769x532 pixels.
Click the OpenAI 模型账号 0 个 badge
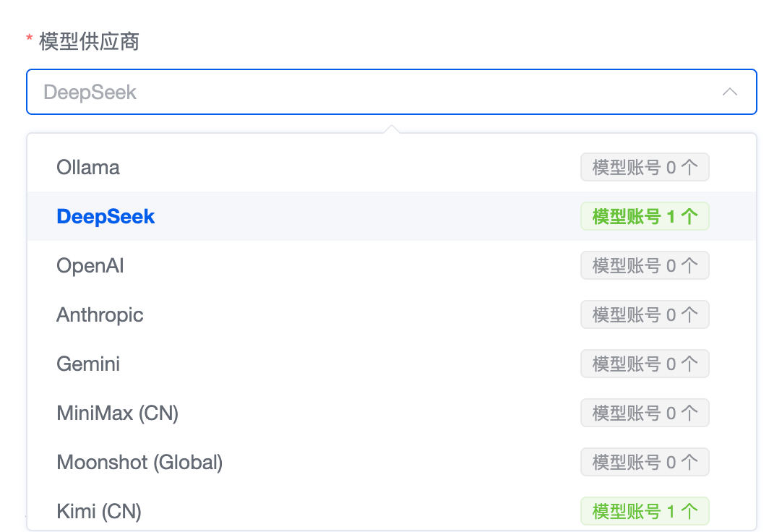(x=645, y=265)
